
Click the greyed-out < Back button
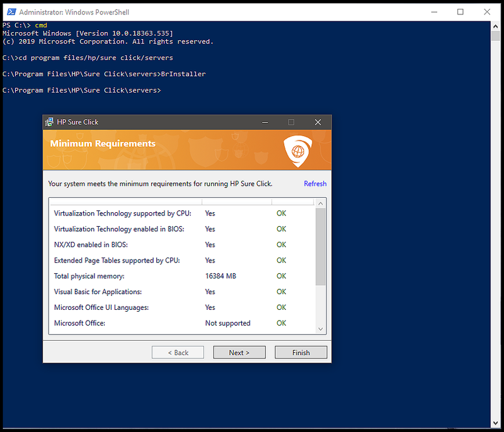pos(178,353)
